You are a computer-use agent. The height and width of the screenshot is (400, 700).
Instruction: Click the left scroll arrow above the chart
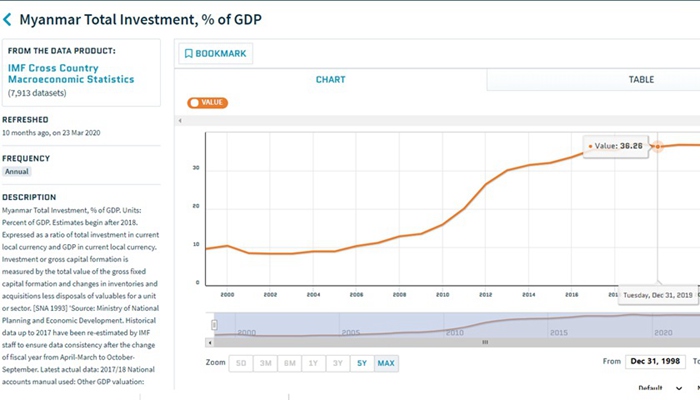[180, 121]
